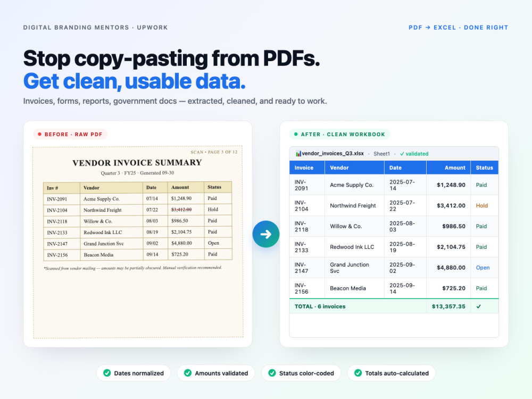Click the blue Status column header

coord(484,168)
